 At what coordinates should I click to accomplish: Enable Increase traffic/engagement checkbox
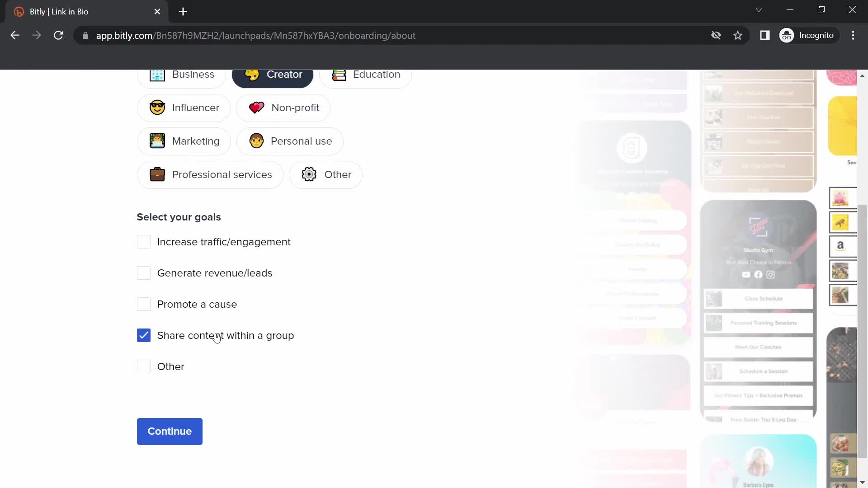(x=144, y=241)
